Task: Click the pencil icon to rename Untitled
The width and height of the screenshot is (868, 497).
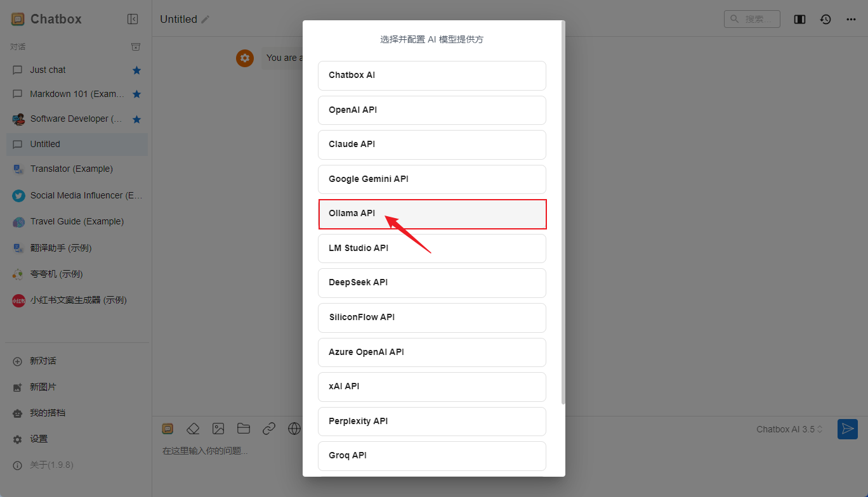Action: pyautogui.click(x=205, y=20)
